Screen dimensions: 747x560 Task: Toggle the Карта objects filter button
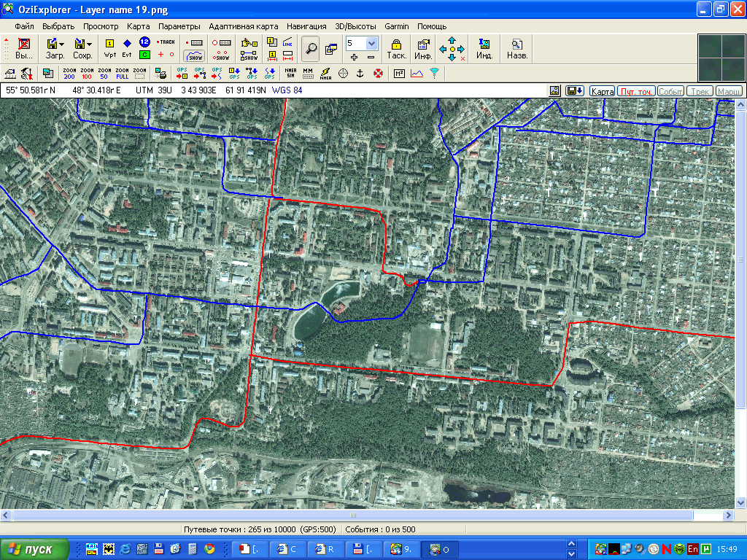pos(602,91)
